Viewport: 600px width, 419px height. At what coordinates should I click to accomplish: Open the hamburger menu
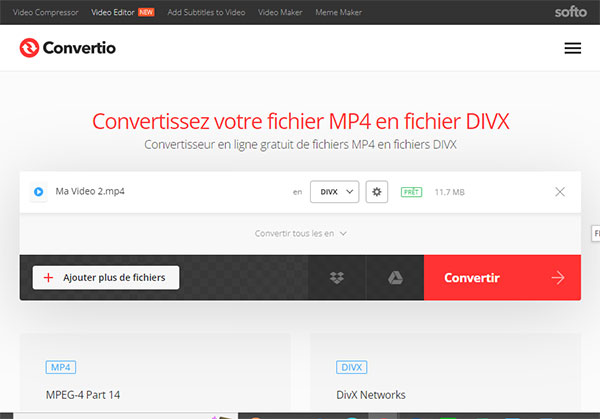click(x=572, y=48)
